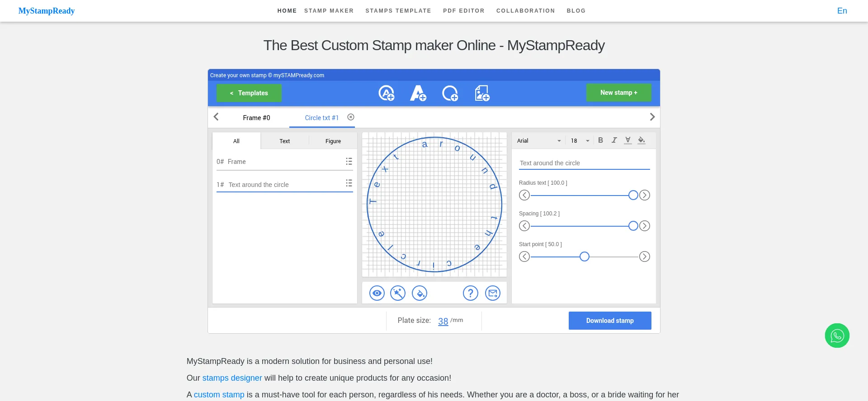This screenshot has height=401, width=868.
Task: Add image element icon
Action: (x=482, y=93)
